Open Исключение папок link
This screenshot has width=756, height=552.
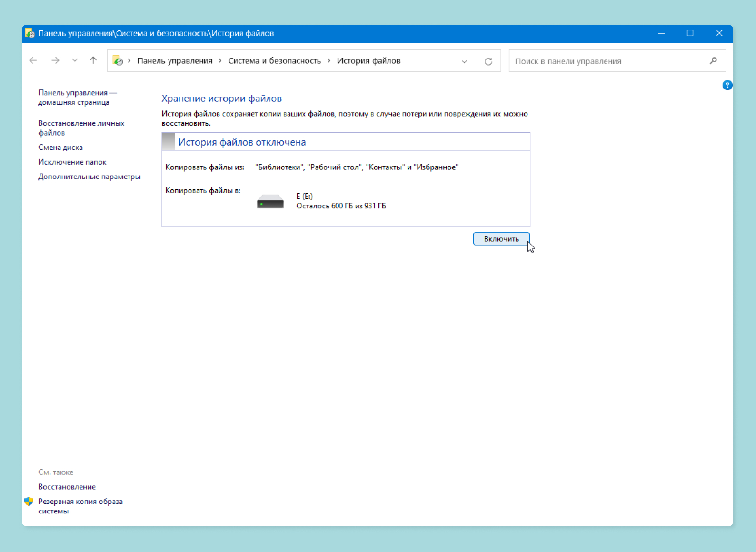pos(72,162)
